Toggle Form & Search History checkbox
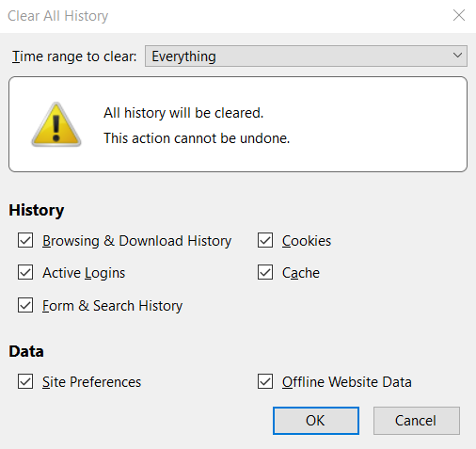This screenshot has width=476, height=449. pos(25,305)
